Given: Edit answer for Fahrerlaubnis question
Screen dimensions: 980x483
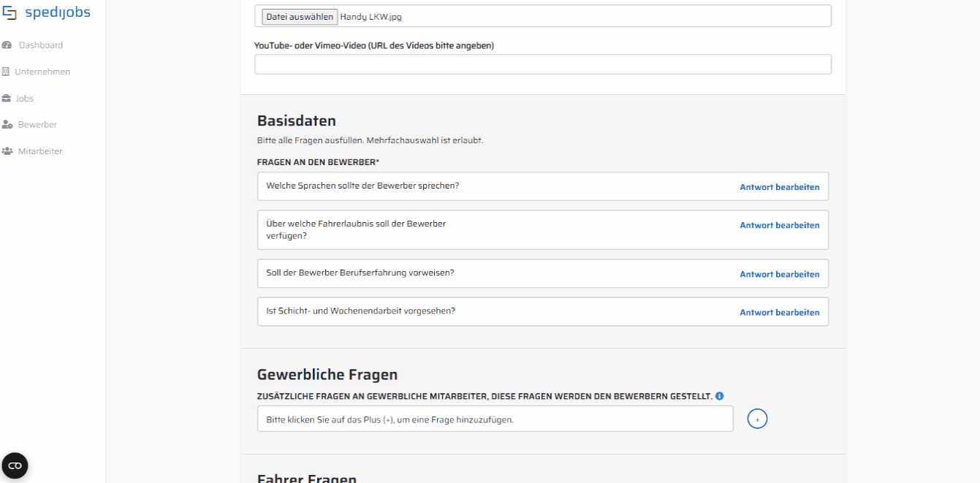Looking at the screenshot, I should [779, 225].
